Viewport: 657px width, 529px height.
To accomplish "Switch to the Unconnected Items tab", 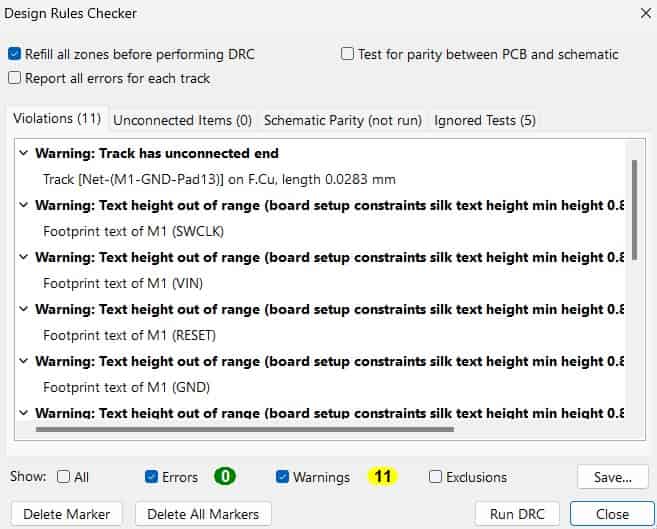I will tap(182, 120).
